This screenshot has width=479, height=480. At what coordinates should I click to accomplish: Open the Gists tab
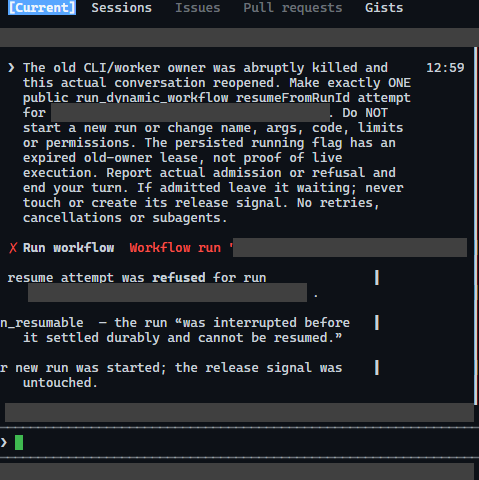coord(384,7)
